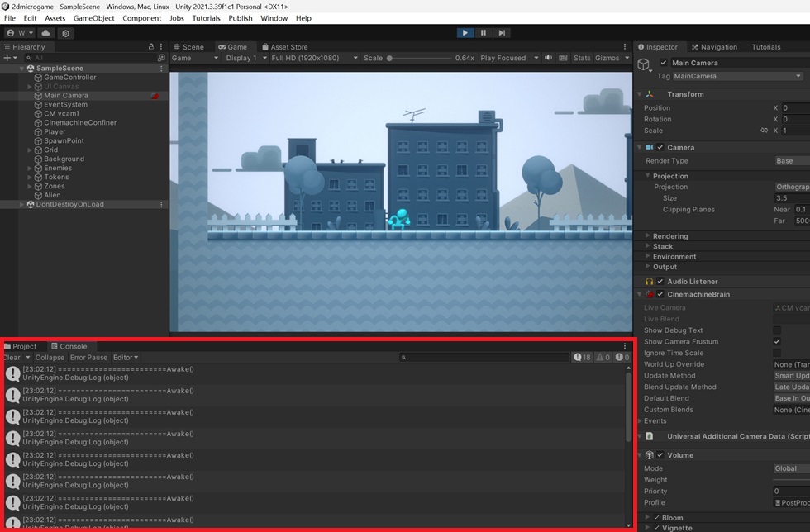Disable the Audio Listener component
This screenshot has width=810, height=532.
(x=660, y=282)
